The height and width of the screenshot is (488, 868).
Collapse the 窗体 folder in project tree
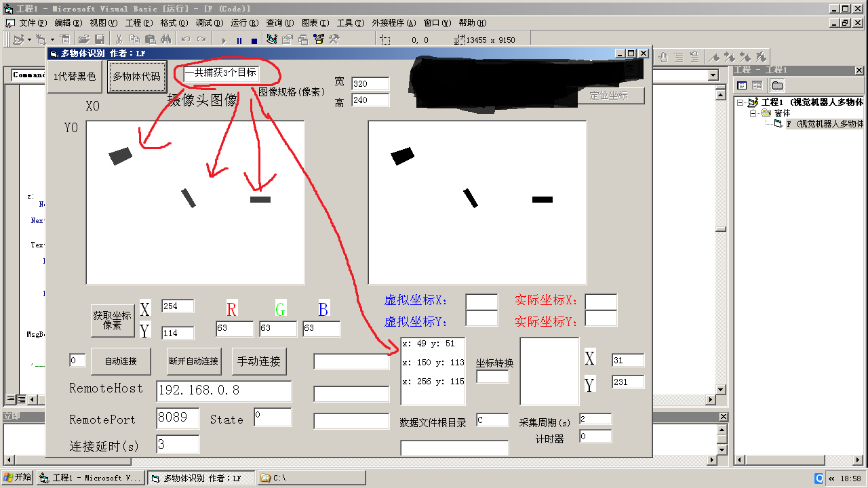[753, 114]
